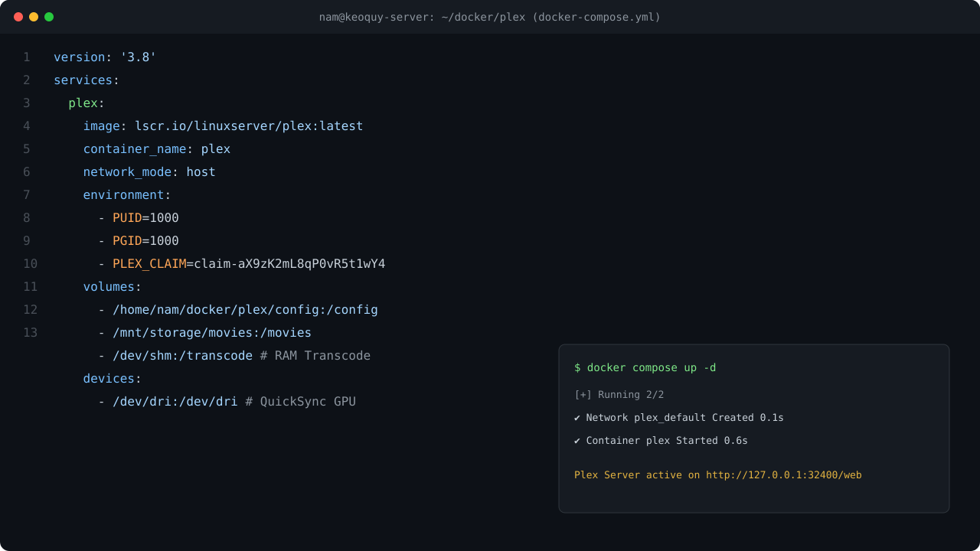Screen dimensions: 980x551
Task: Click the 'version' key on line 1
Action: 79,57
